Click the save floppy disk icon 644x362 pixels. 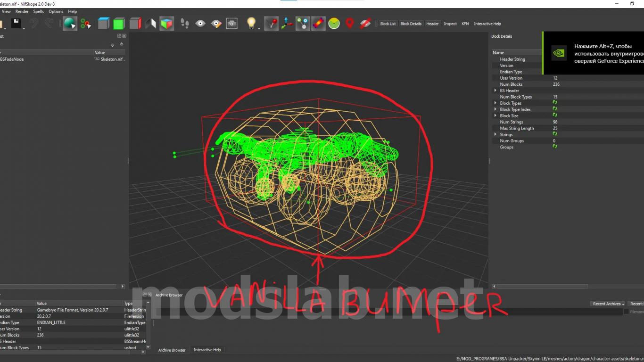click(17, 23)
